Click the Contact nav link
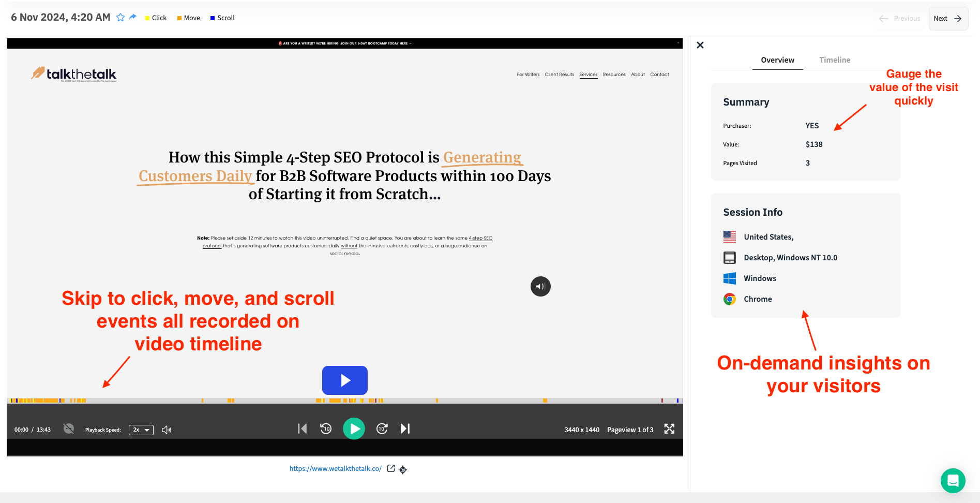This screenshot has width=980, height=503. coord(659,75)
